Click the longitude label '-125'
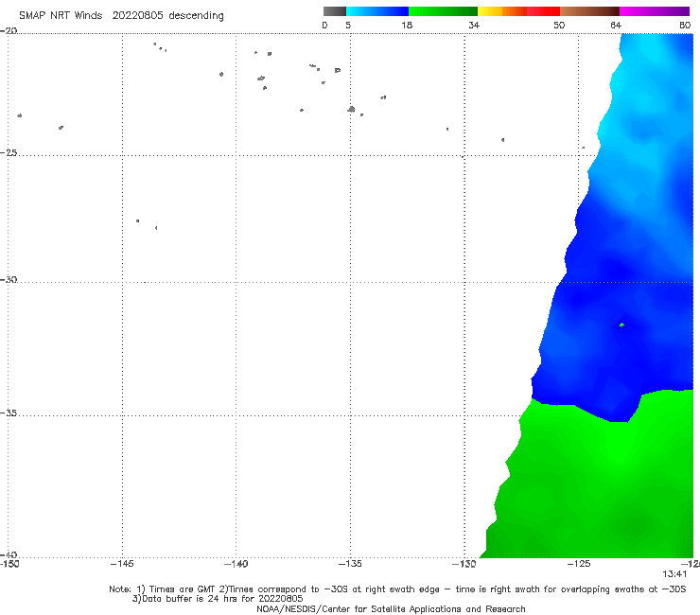The height and width of the screenshot is (615, 700). coord(579,564)
